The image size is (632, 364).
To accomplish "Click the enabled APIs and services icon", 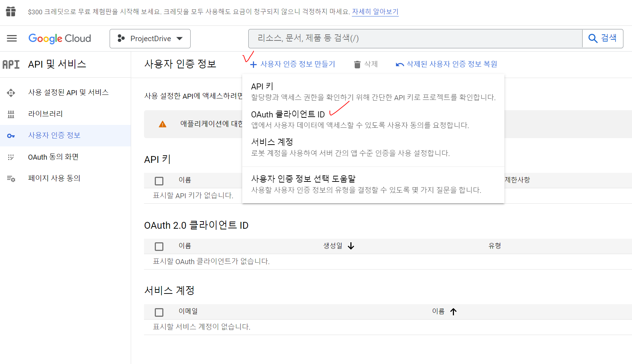I will pyautogui.click(x=11, y=93).
